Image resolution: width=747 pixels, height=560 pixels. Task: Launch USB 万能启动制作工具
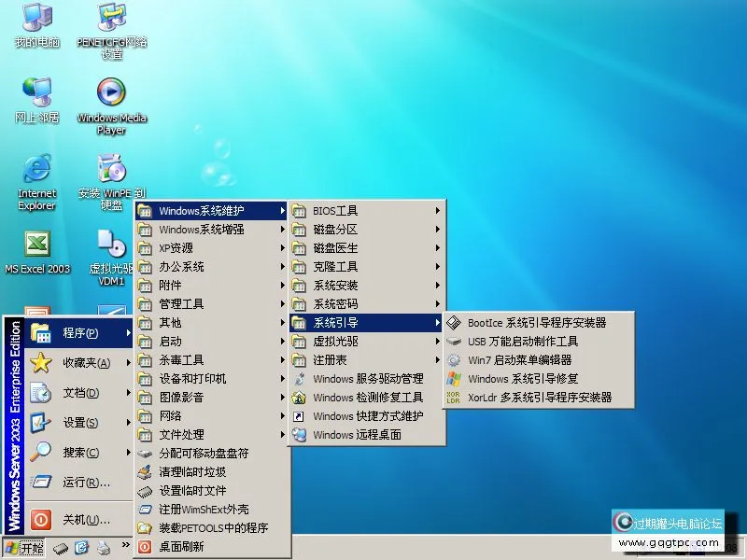point(523,342)
